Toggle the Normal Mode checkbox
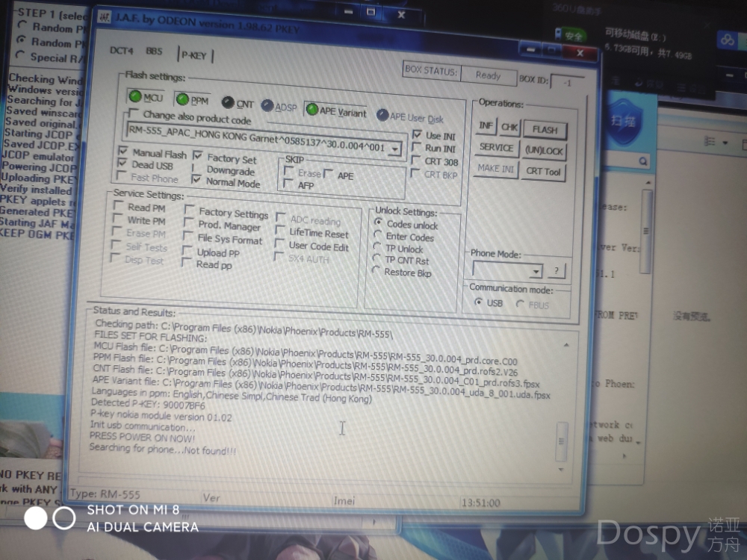This screenshot has width=747, height=560. [196, 179]
